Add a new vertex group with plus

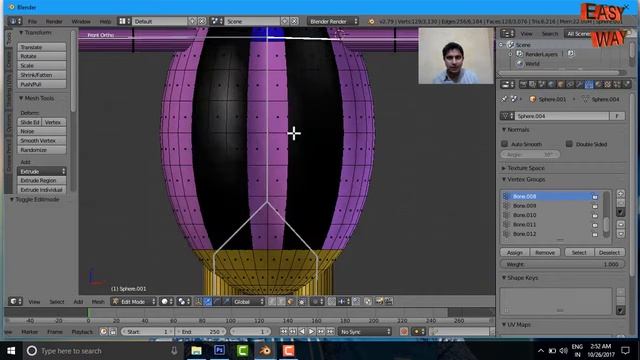coord(620,194)
